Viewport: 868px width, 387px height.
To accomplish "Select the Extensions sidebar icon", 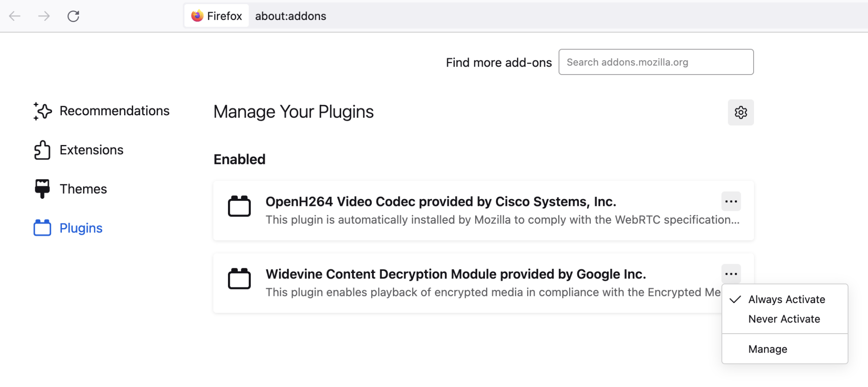I will (42, 150).
